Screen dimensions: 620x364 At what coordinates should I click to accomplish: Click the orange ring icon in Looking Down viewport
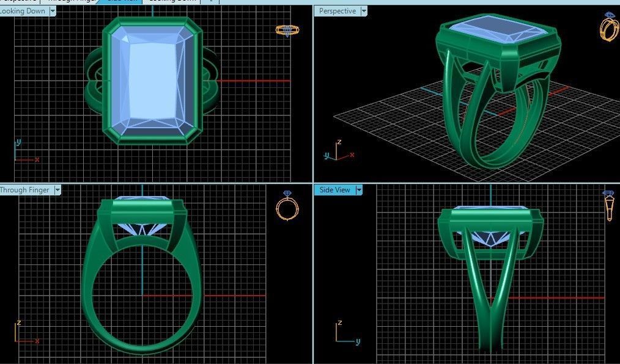coord(287,31)
